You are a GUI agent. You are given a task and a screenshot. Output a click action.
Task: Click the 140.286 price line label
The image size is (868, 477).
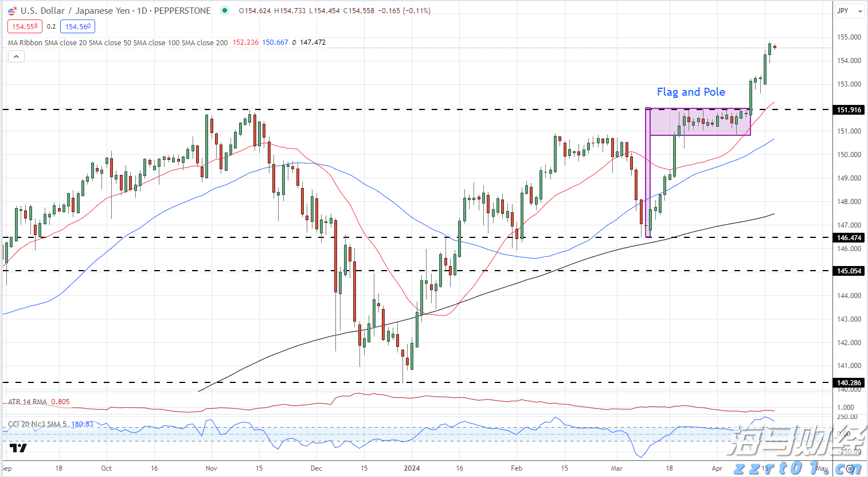(x=849, y=382)
